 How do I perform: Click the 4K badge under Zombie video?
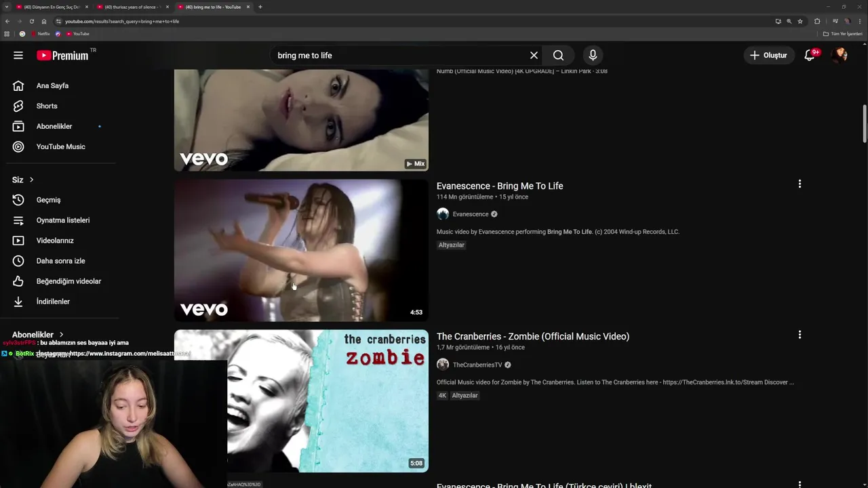(442, 396)
